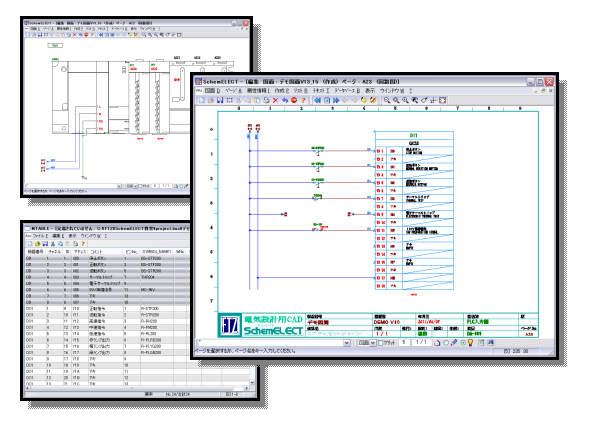
Task: Click the grid value field showing 5
Action: point(404,343)
